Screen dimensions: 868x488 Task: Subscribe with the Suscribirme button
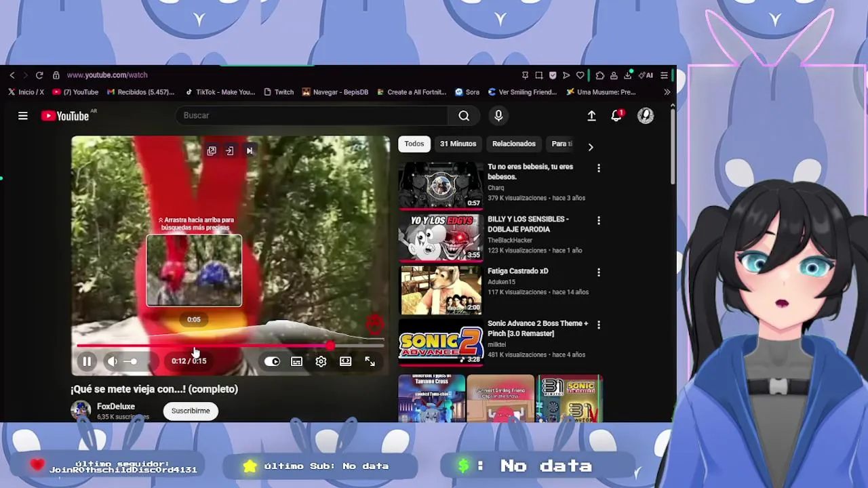click(191, 411)
